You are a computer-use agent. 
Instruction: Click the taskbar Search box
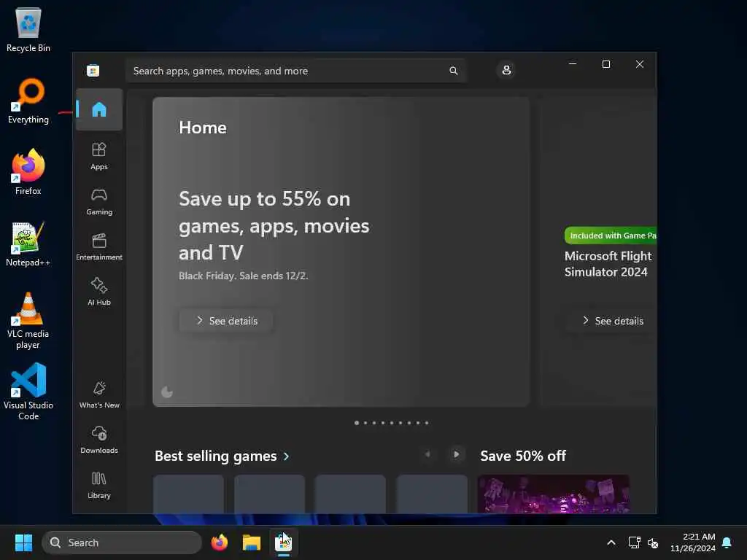coord(122,542)
